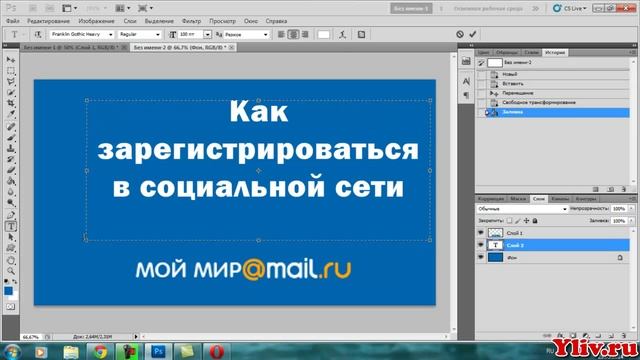Open the Фильтр menu
This screenshot has width=640, height=360.
pos(191,21)
